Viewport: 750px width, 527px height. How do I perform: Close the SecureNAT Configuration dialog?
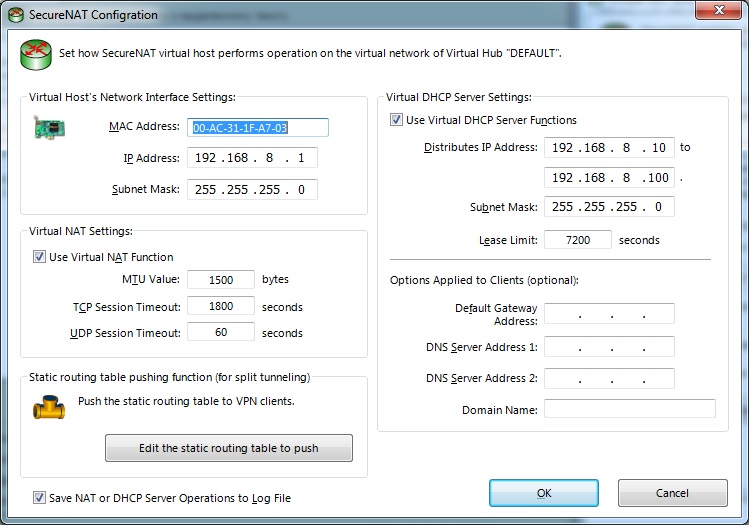tap(718, 10)
